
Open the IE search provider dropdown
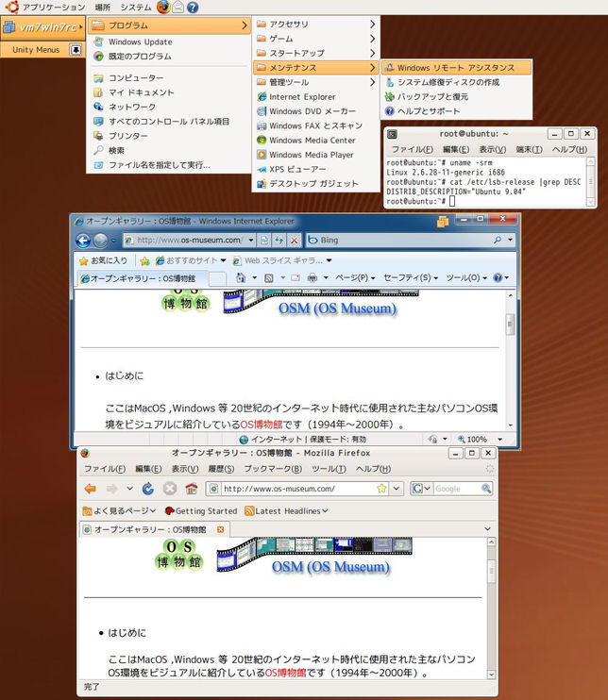[x=510, y=240]
